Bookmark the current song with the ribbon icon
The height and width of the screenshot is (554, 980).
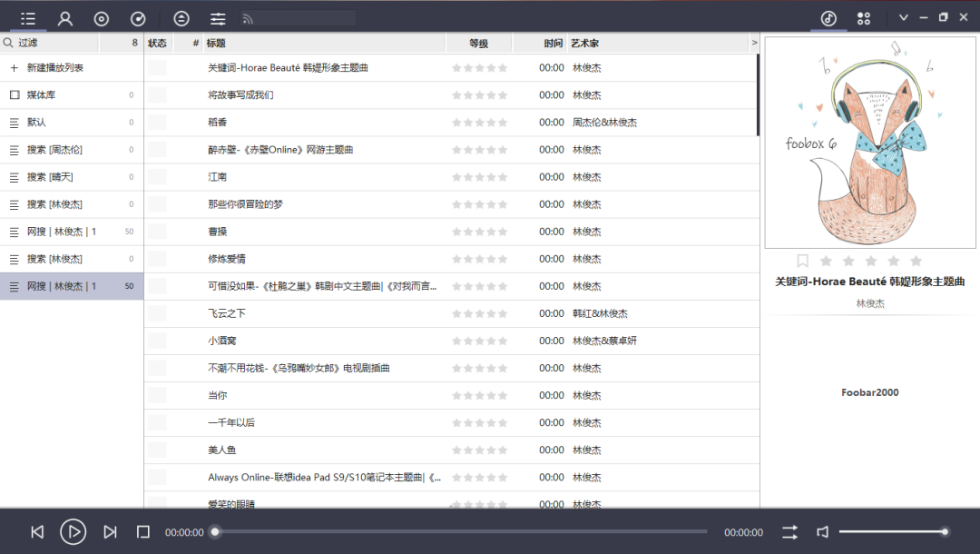click(x=802, y=260)
